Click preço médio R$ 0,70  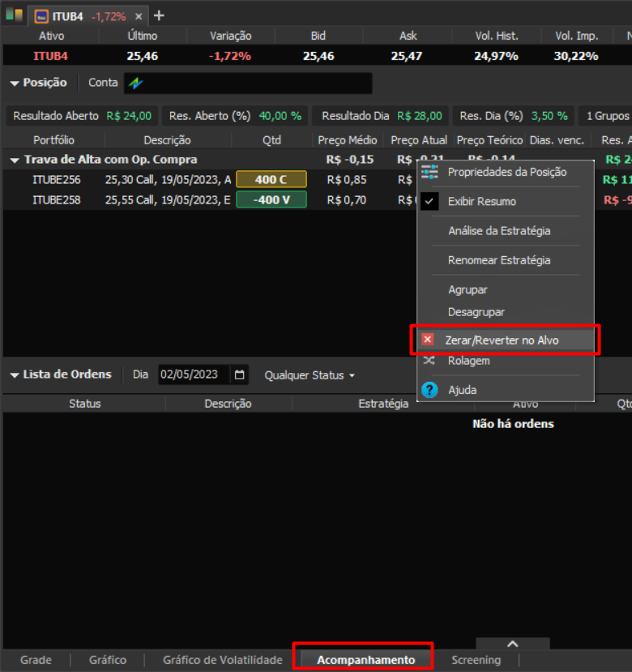click(346, 200)
